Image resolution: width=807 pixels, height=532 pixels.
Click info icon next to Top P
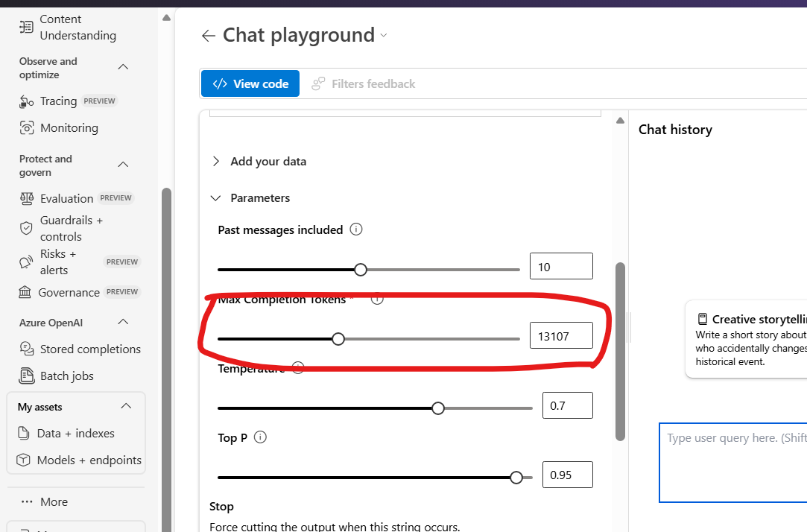260,437
